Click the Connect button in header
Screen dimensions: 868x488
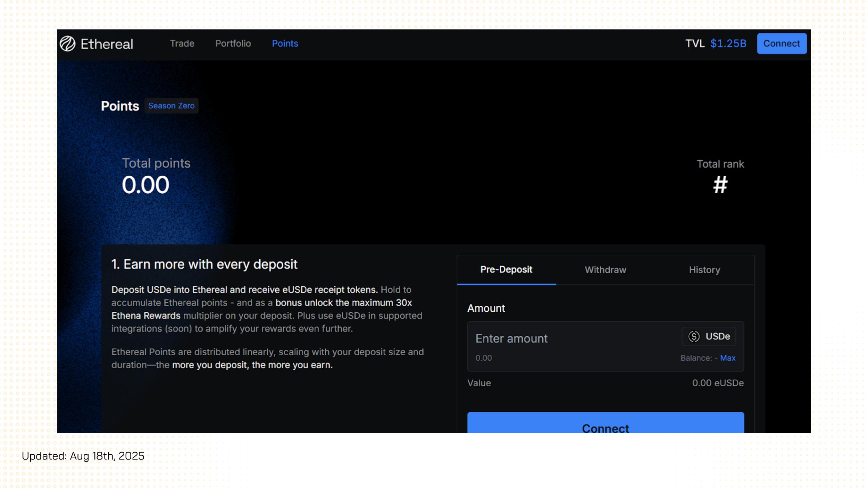(782, 43)
